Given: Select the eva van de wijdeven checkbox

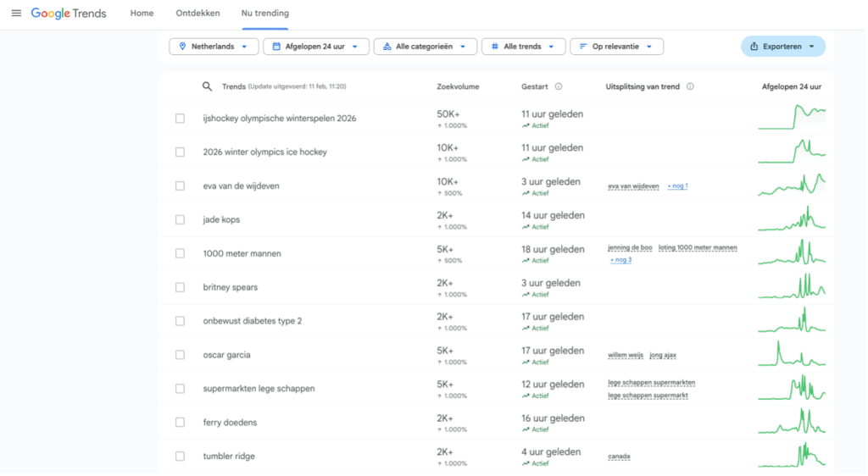Looking at the screenshot, I should (x=180, y=185).
